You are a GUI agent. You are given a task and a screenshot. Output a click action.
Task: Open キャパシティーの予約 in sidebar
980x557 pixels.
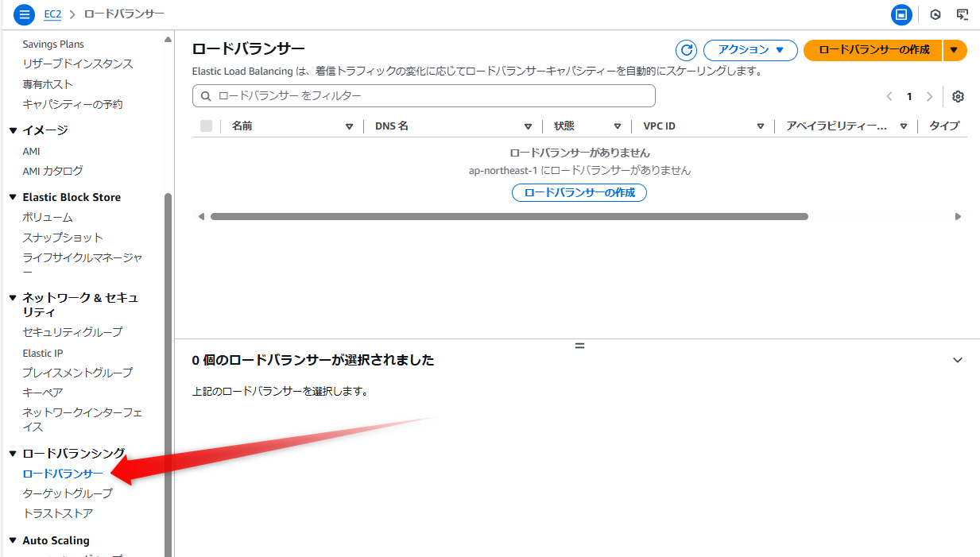[72, 104]
